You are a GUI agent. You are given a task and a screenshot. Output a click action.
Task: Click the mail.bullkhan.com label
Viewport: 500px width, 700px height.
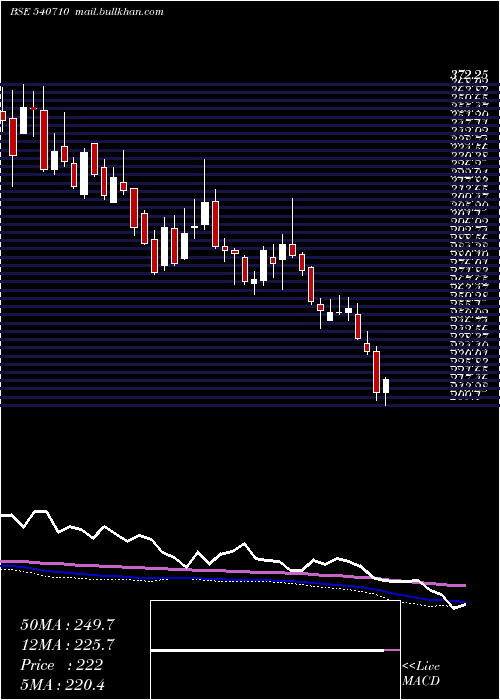tap(118, 12)
